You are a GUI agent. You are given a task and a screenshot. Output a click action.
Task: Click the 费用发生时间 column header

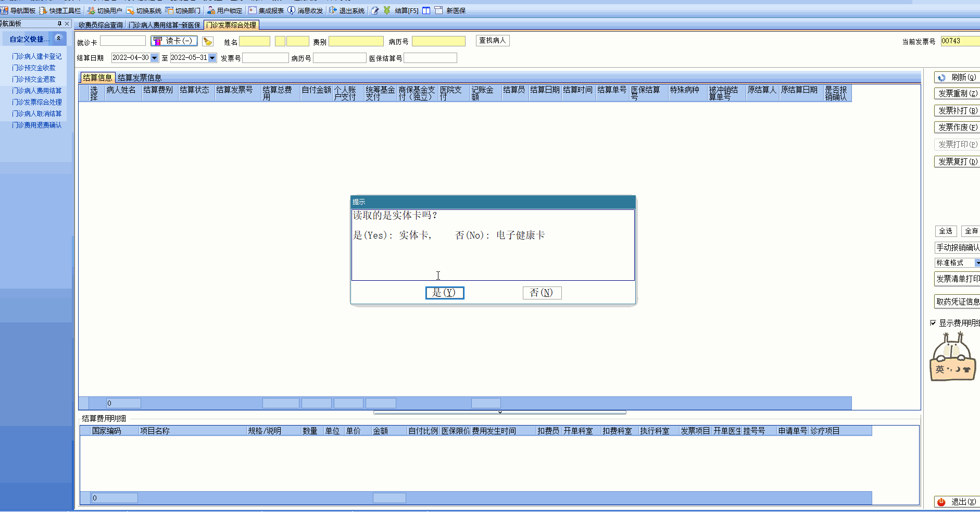click(503, 431)
